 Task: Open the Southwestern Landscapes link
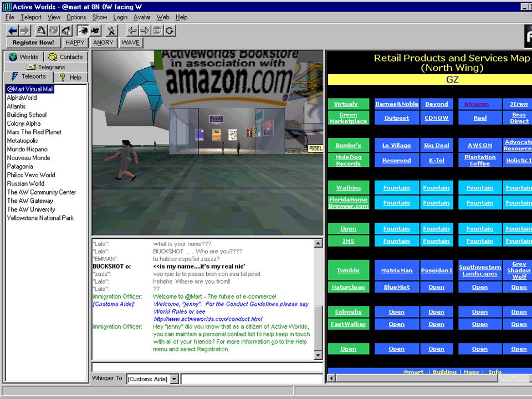480,270
